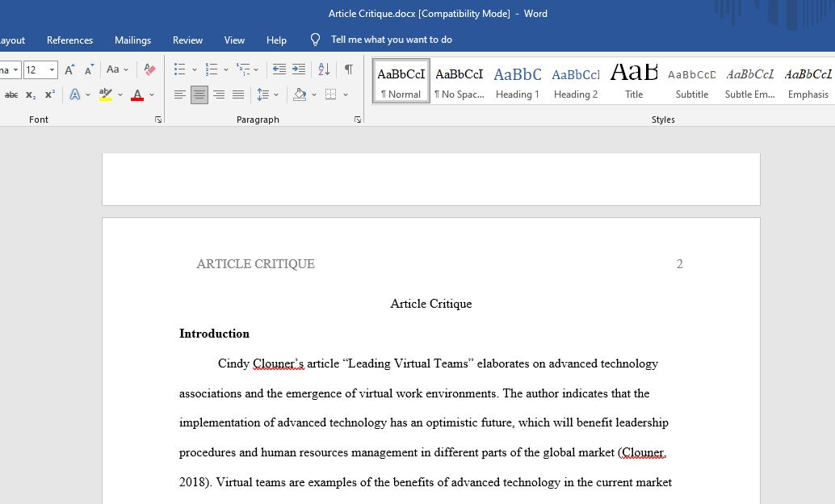Apply paragraph shading with paint bucket
Image resolution: width=835 pixels, height=504 pixels.
[x=300, y=94]
